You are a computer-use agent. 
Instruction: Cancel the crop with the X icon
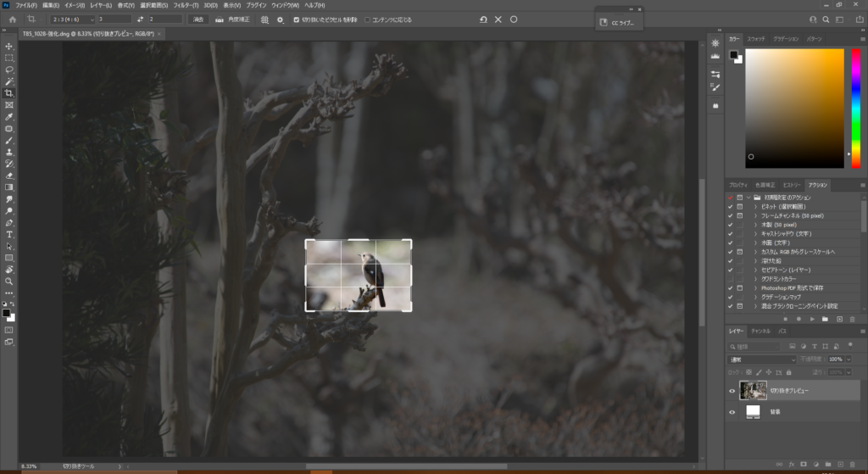(x=498, y=19)
